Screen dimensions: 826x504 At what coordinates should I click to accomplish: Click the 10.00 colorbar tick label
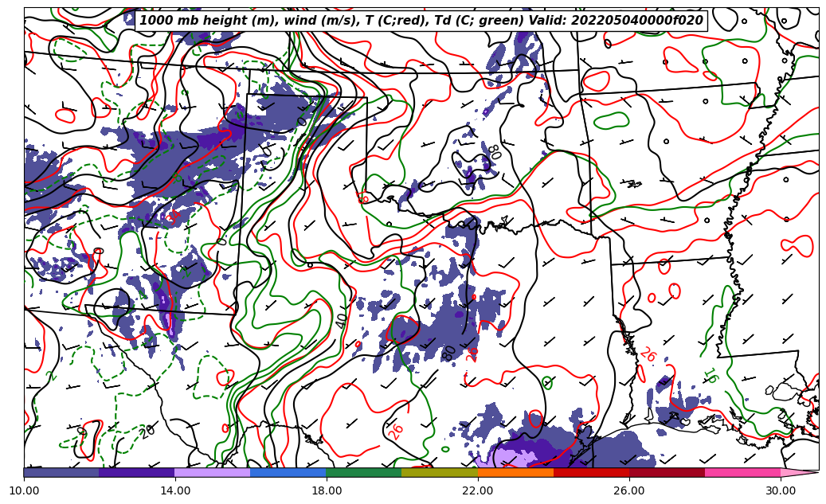(x=24, y=490)
